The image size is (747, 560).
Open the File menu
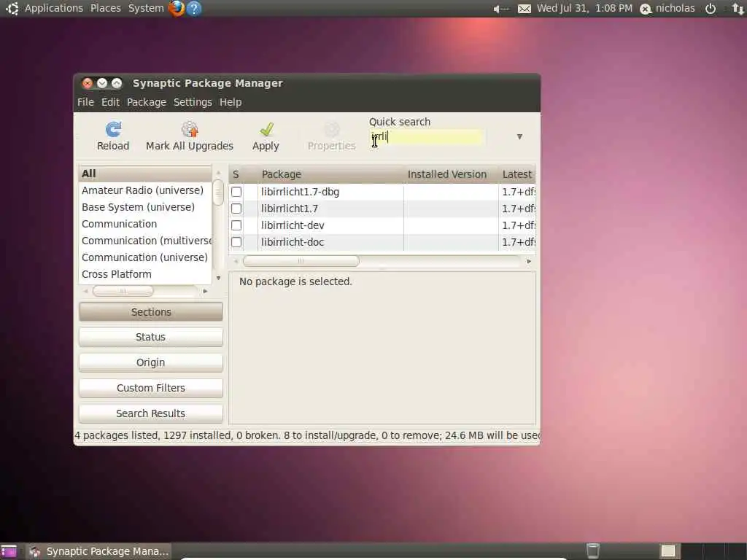(86, 102)
